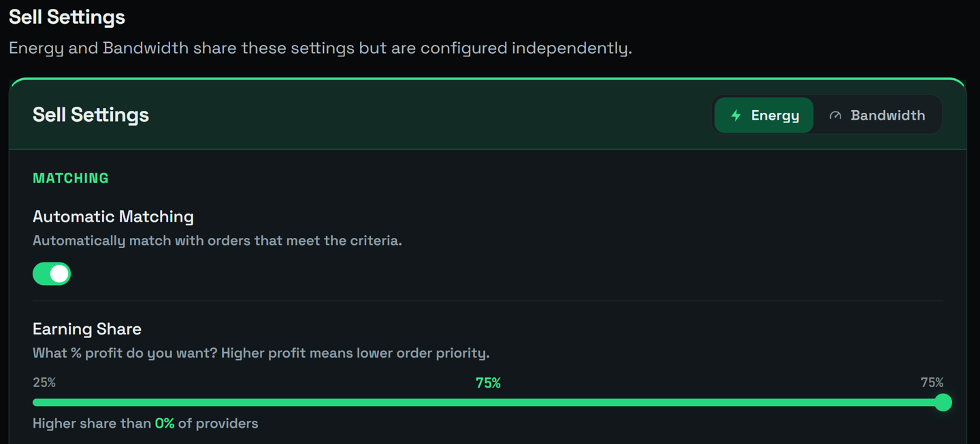Click the 25% minimum label

tap(44, 383)
